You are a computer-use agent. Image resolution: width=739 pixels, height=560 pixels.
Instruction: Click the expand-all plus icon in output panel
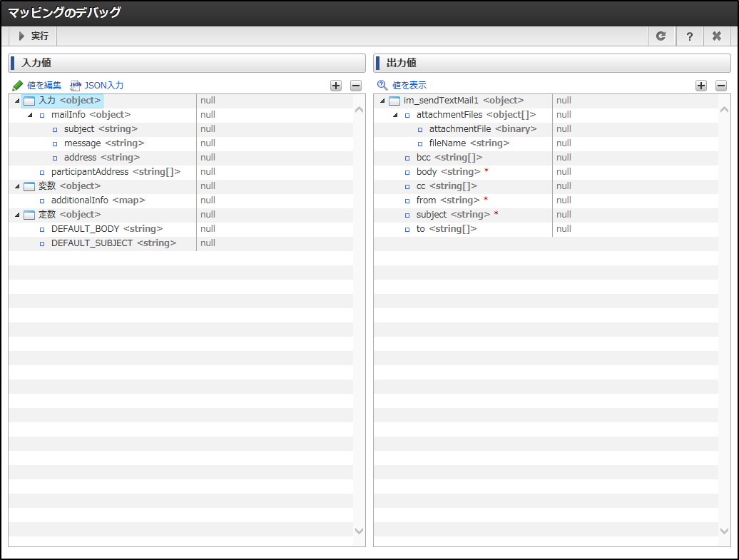point(701,86)
